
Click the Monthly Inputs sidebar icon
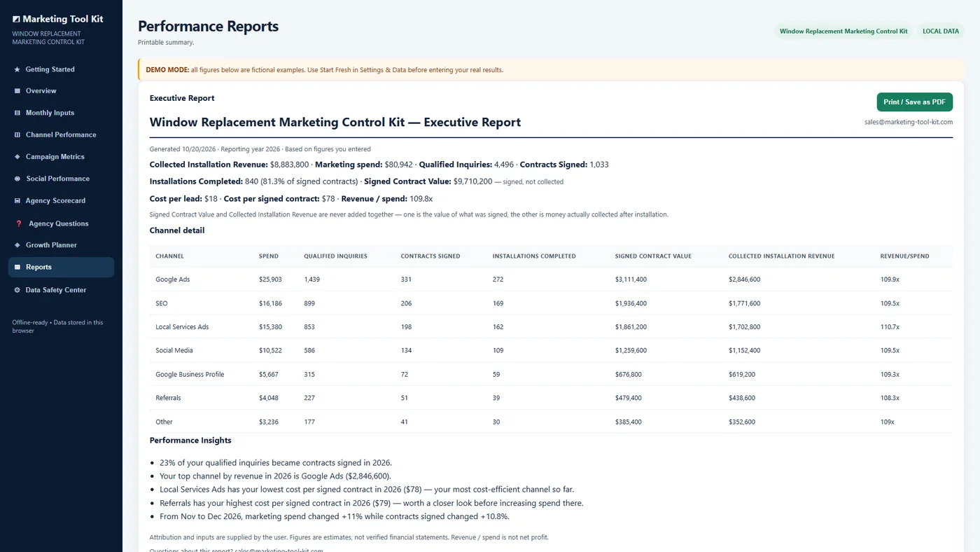click(x=17, y=113)
